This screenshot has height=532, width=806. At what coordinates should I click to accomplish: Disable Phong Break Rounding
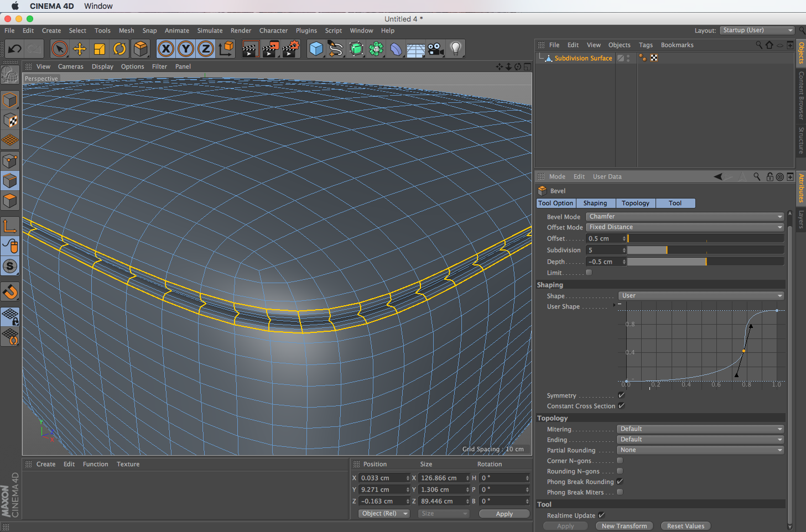(x=620, y=482)
